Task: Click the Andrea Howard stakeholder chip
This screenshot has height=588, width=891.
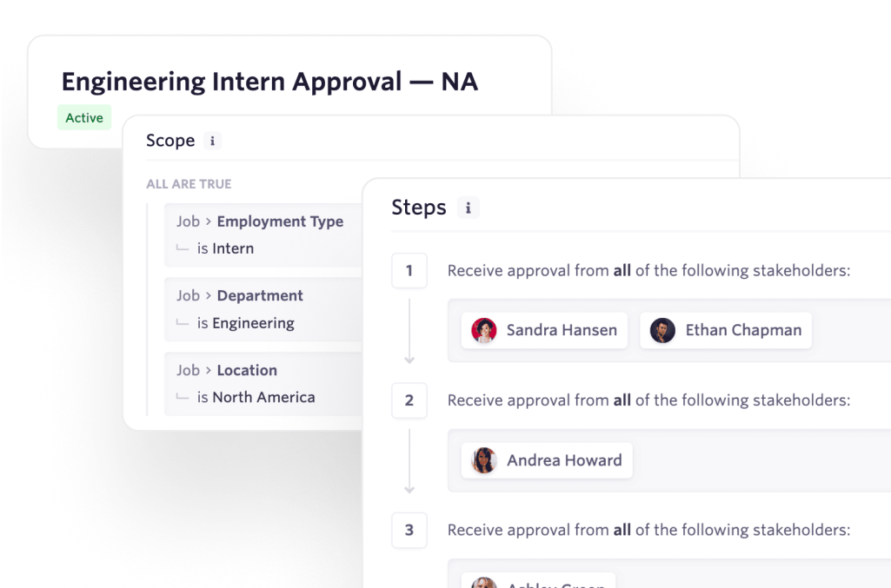Action: tap(546, 460)
